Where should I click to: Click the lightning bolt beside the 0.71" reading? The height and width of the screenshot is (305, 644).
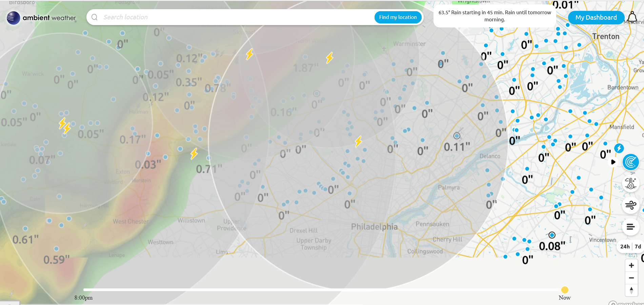[194, 154]
